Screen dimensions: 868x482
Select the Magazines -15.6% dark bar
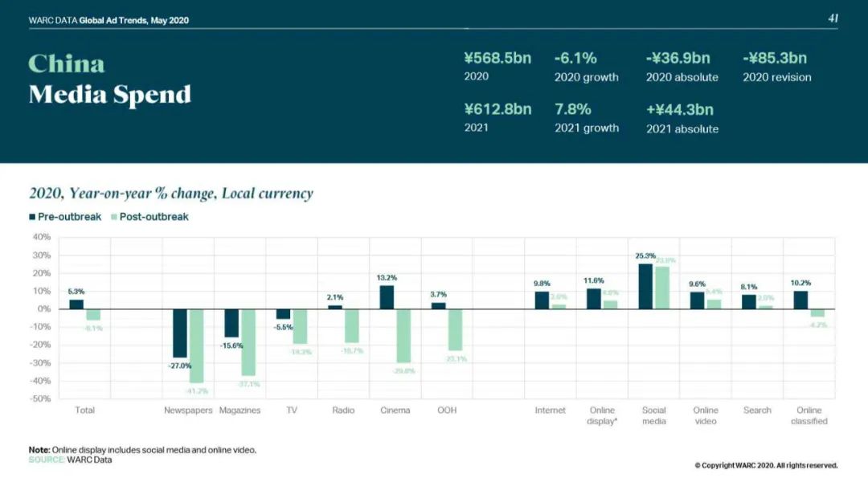(x=231, y=323)
